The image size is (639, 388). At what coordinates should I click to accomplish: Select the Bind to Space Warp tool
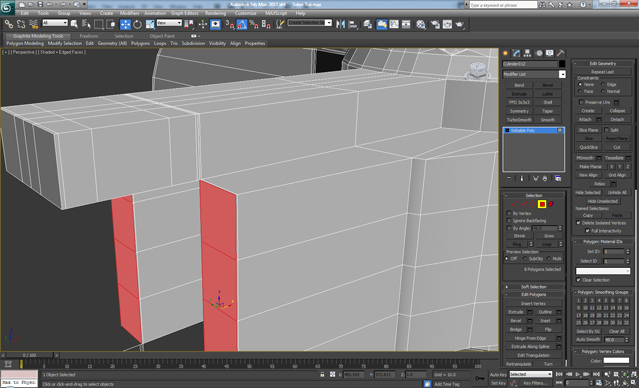coord(34,24)
